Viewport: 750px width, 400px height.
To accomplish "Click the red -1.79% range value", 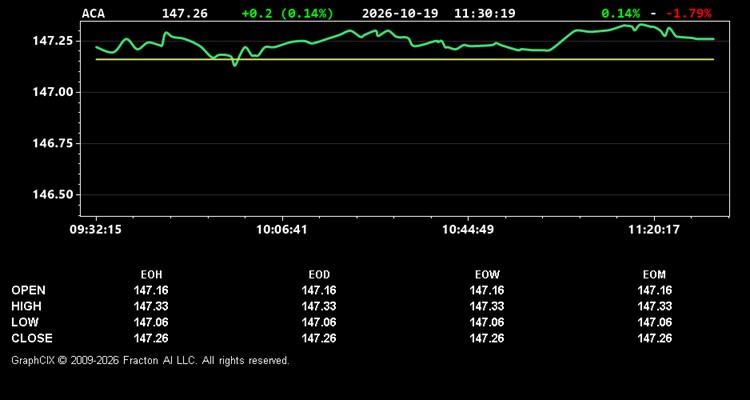I will click(688, 13).
